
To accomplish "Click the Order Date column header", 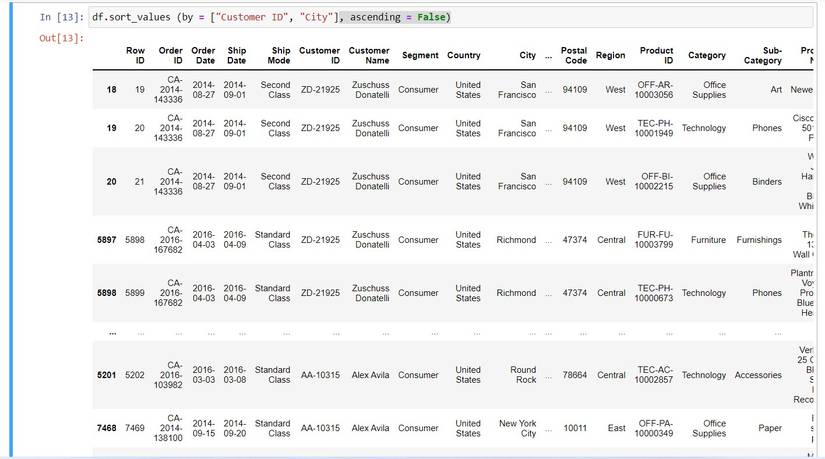I will 203,55.
